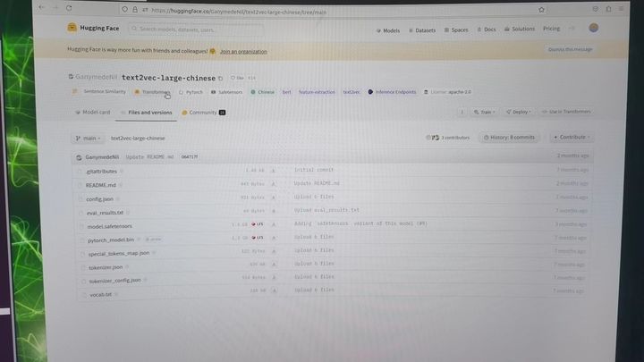The width and height of the screenshot is (644, 362).
Task: Open the 'Upload eval_results.txt' commit message
Action: point(326,210)
